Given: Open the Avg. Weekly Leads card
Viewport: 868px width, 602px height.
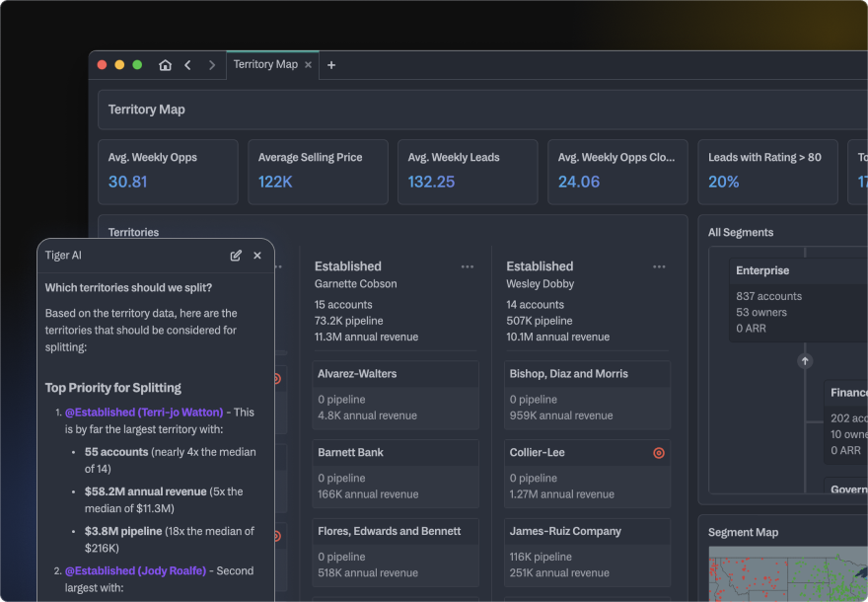Looking at the screenshot, I should 468,173.
